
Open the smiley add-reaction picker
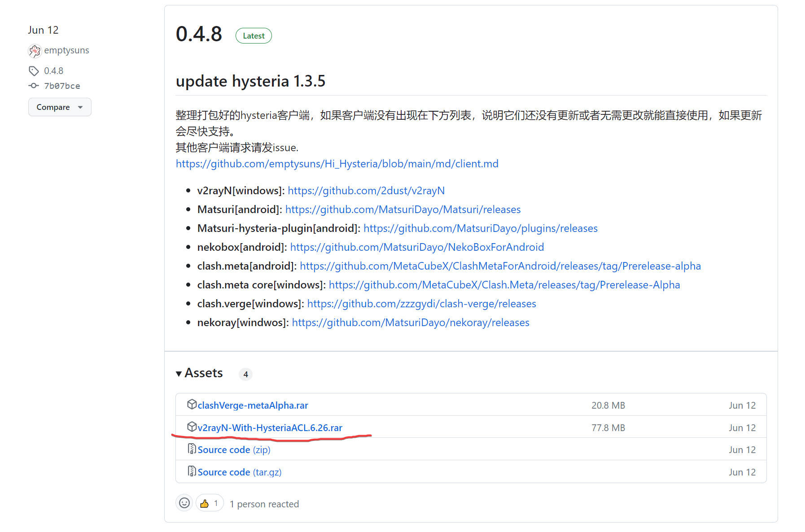click(184, 503)
